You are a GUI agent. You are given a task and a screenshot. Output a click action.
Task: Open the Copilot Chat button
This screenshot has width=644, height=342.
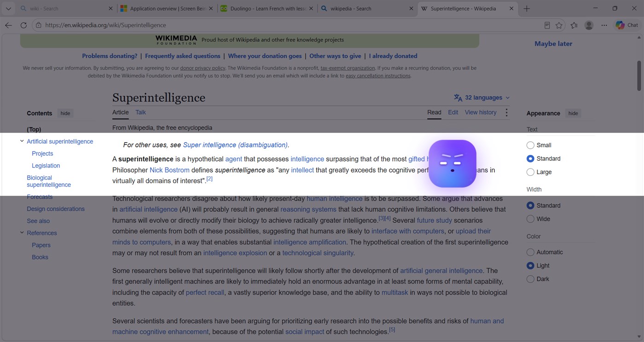tap(627, 25)
